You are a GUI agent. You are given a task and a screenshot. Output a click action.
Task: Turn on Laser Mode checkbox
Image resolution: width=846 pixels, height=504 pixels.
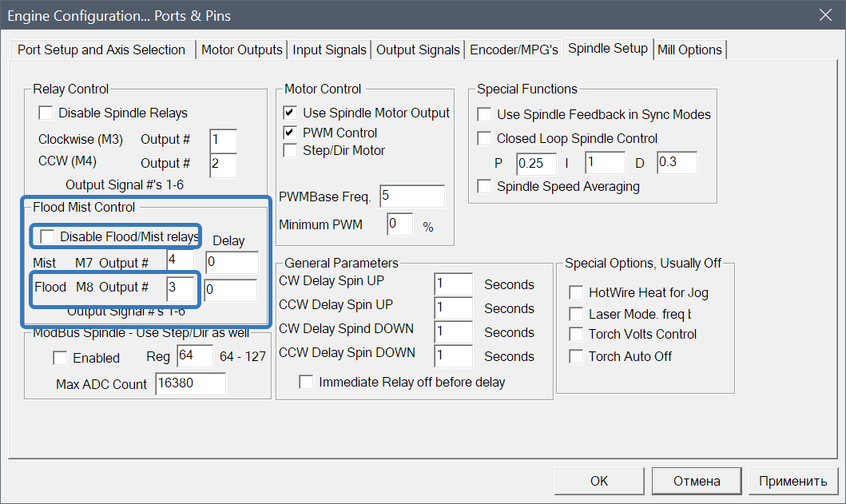click(576, 314)
